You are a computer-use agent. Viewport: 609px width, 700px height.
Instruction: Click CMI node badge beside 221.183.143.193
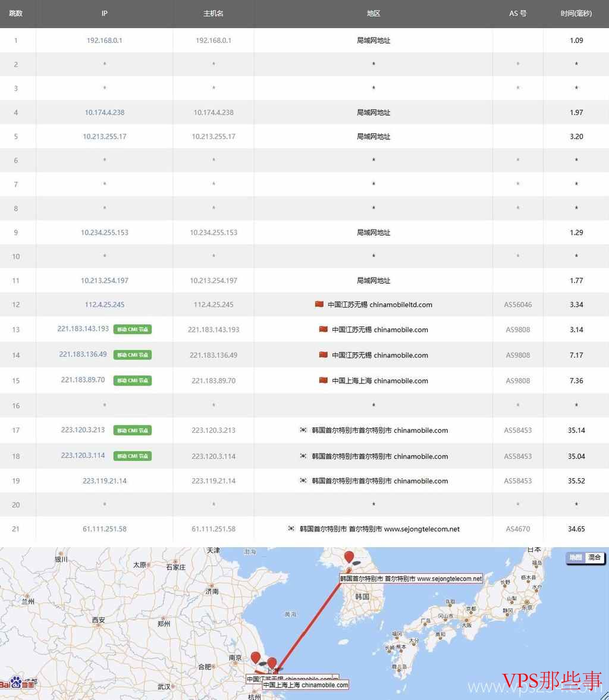pos(133,329)
